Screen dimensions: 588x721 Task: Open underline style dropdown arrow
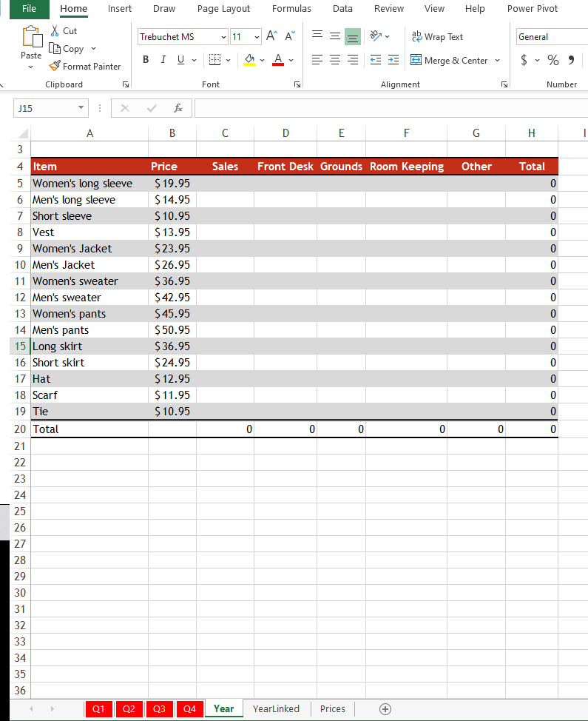point(194,60)
